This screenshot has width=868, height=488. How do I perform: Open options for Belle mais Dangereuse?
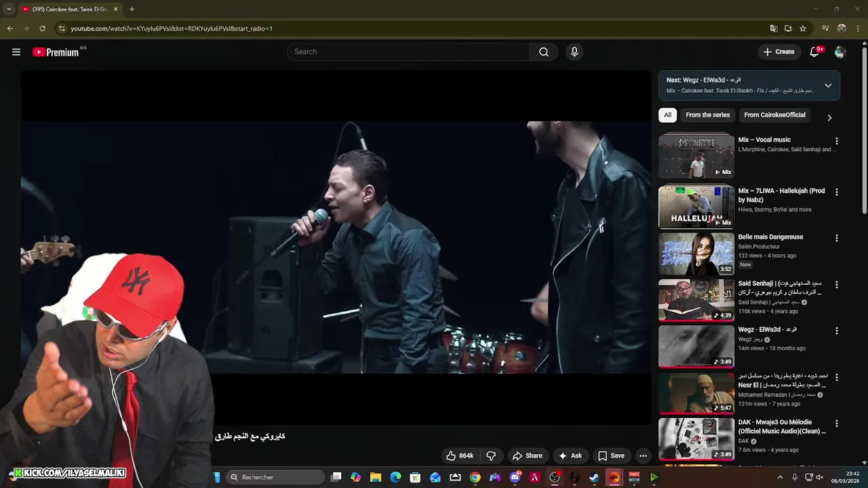(836, 238)
